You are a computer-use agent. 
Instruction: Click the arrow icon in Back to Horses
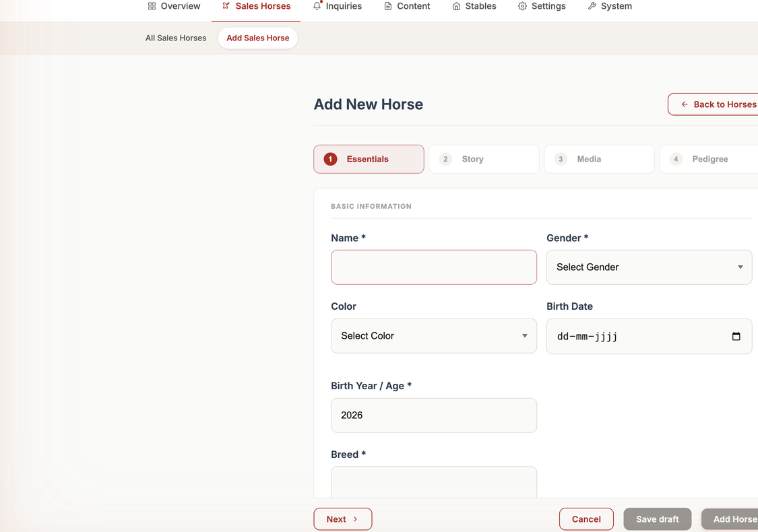[685, 104]
